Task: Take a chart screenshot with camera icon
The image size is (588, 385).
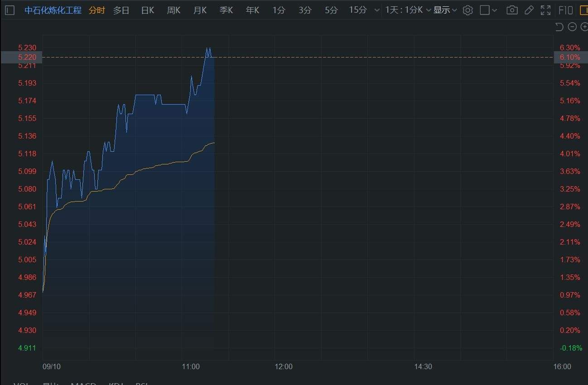Action: (512, 10)
